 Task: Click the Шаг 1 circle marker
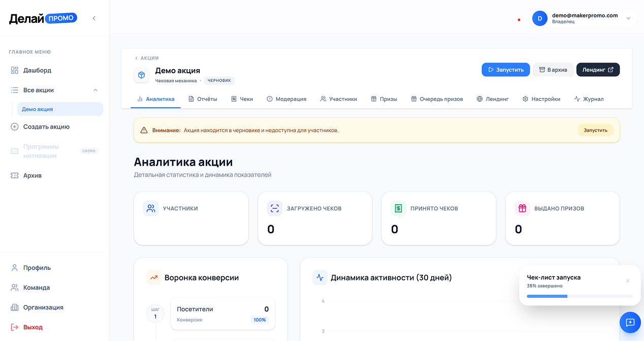[155, 314]
